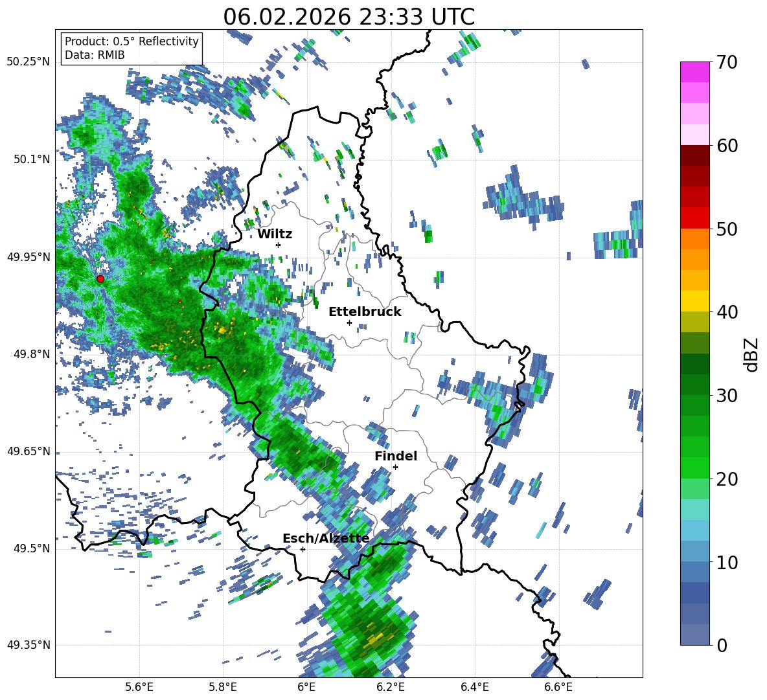Screen dimensions: 767x700
Task: Click the 30 value on colorbar
Action: [x=727, y=396]
